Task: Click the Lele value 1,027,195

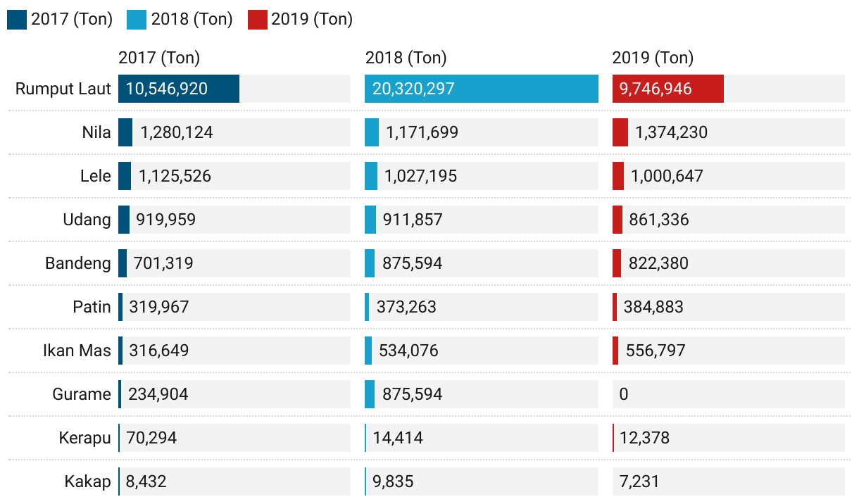Action: coord(420,176)
